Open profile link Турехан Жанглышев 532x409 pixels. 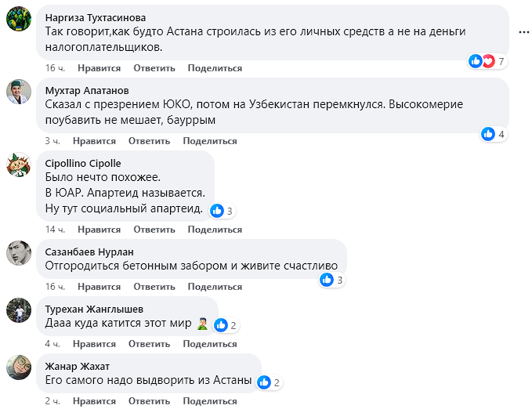(94, 309)
